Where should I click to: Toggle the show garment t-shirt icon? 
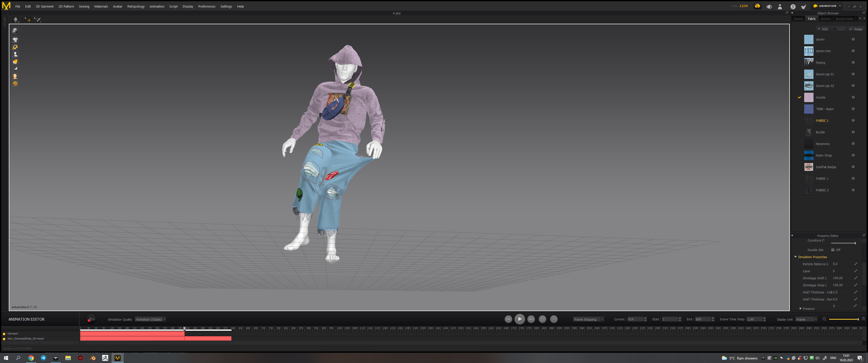coord(15,40)
